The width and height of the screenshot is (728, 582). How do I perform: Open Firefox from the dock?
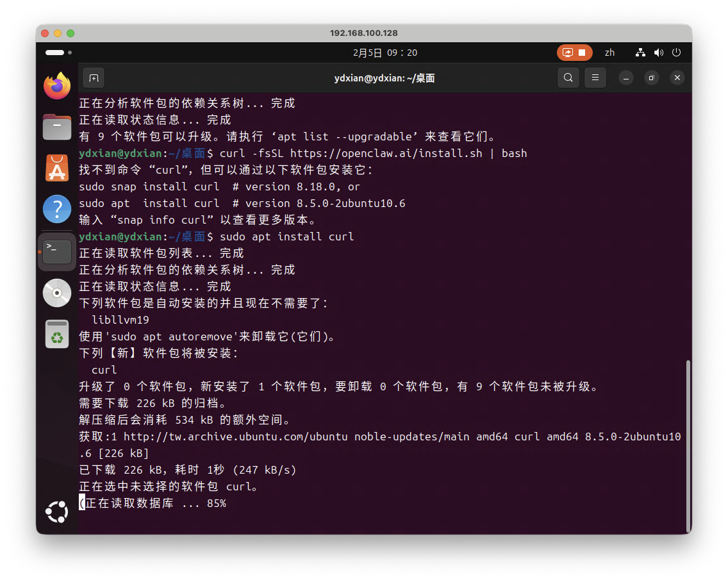point(56,85)
